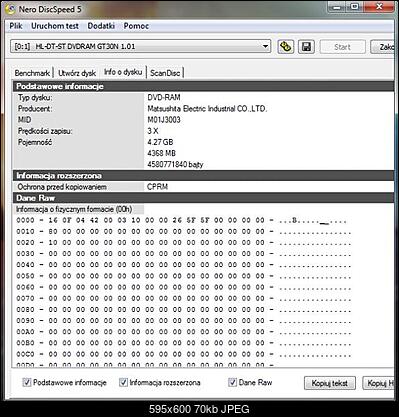Click hex row 0010
Image resolution: width=399 pixels, height=417 pixels.
pyautogui.click(x=183, y=231)
